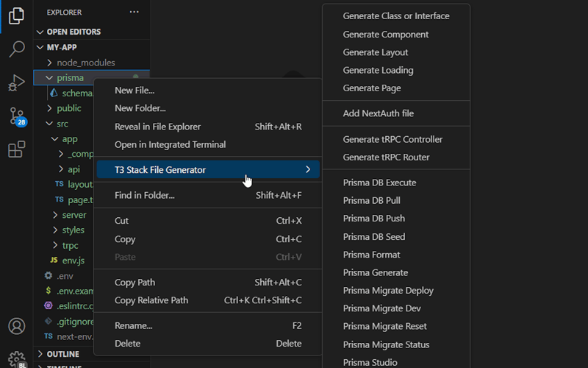Select Copy Path menu entry

pyautogui.click(x=208, y=282)
